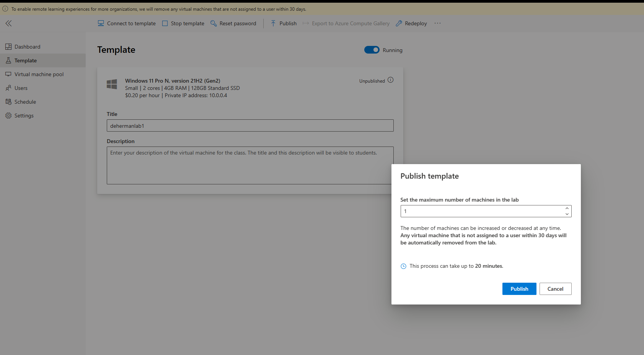Click Connect to template

pos(127,23)
